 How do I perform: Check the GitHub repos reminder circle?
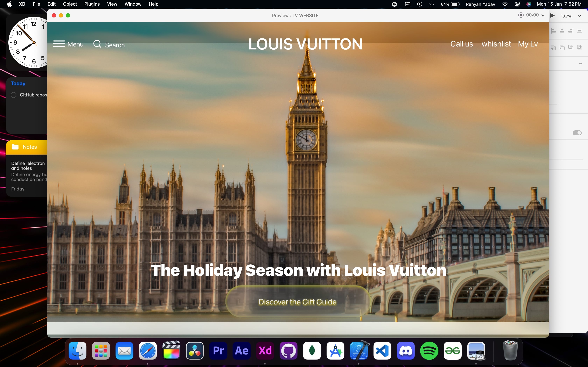click(14, 95)
